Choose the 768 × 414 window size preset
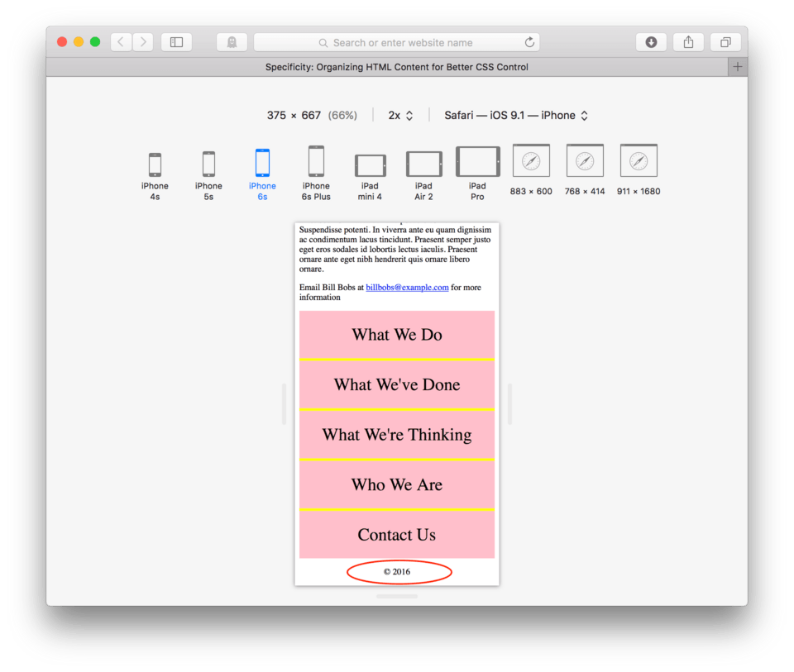 click(x=585, y=170)
